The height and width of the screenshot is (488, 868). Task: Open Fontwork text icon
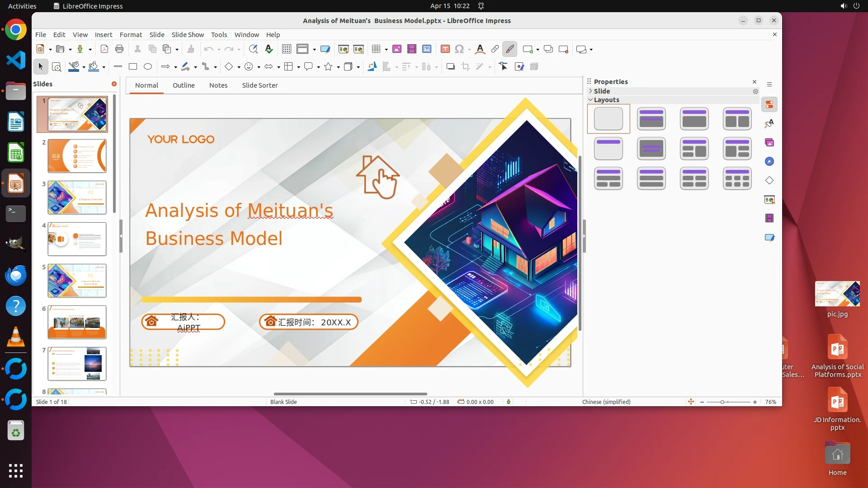click(480, 49)
